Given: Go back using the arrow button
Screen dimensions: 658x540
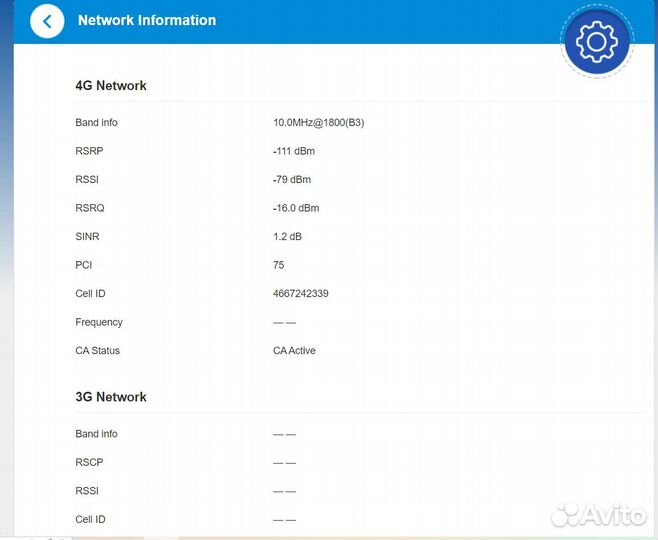Looking at the screenshot, I should coord(47,21).
